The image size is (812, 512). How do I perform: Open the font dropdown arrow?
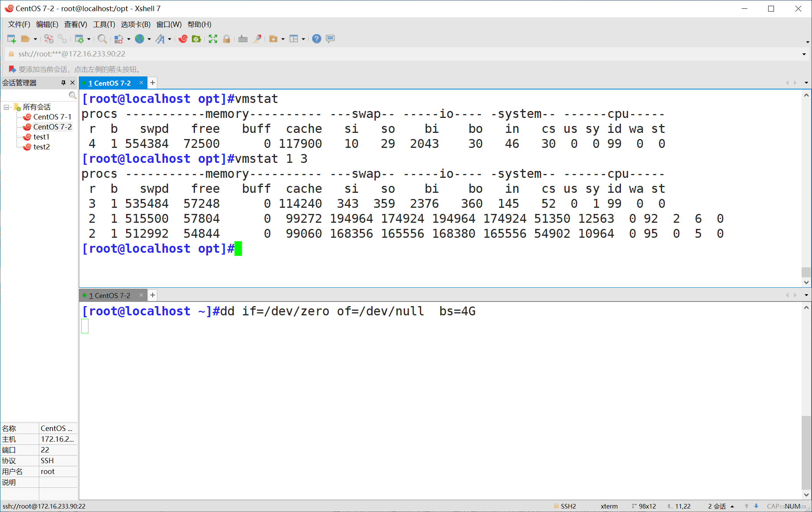[x=170, y=39]
